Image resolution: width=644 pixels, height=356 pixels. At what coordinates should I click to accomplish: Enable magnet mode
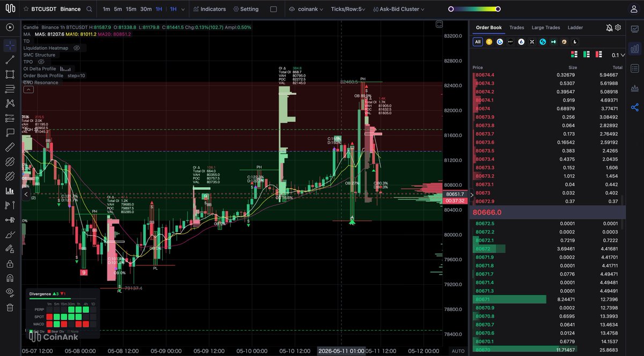point(10,278)
